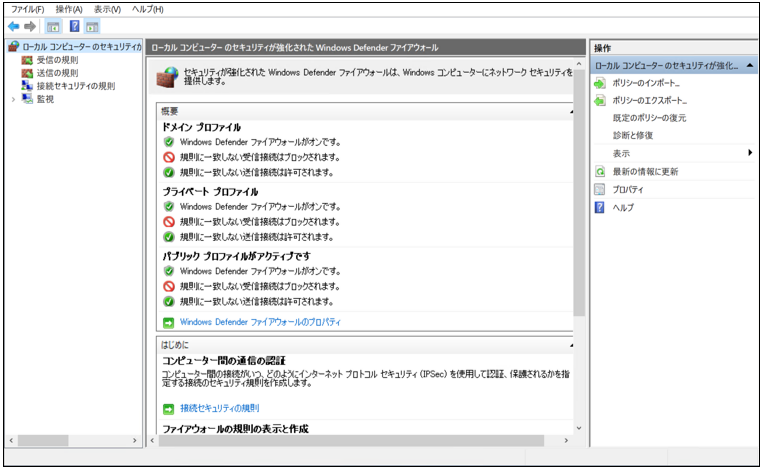Click the tree pane horizontal scroll-left arrow
This screenshot has height=469, width=762.
click(11, 441)
